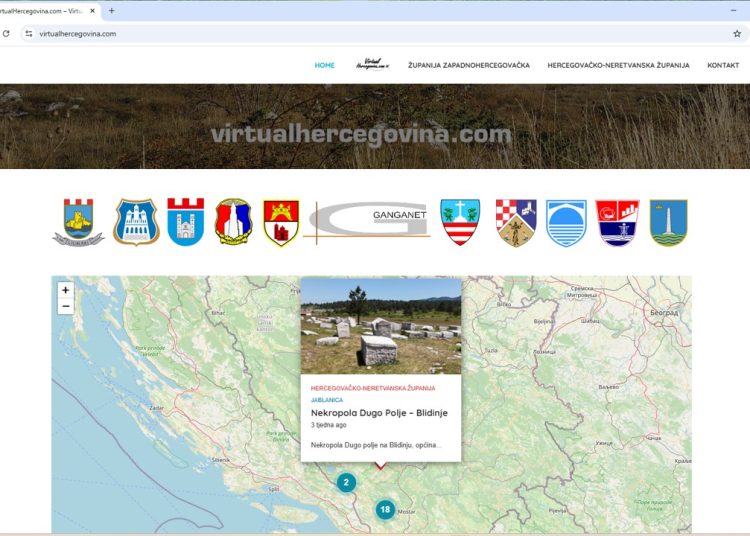Minimize the browser window
Image resolution: width=750 pixels, height=536 pixels.
(x=733, y=11)
